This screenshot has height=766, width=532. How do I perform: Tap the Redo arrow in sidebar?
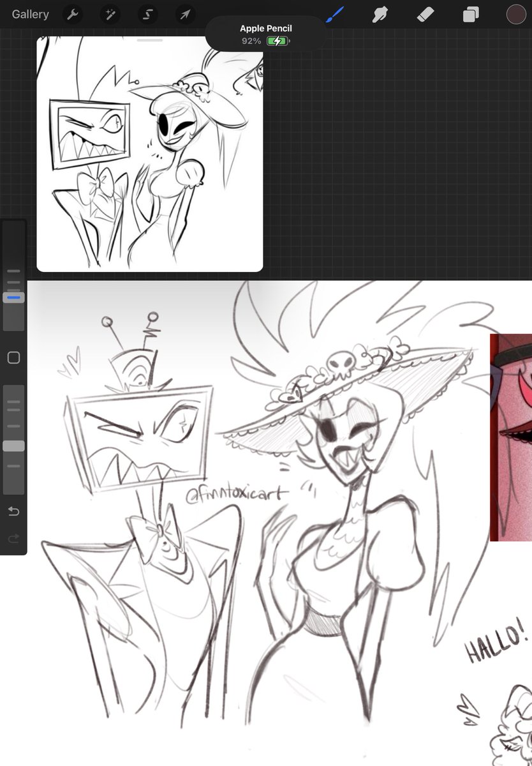pos(13,539)
